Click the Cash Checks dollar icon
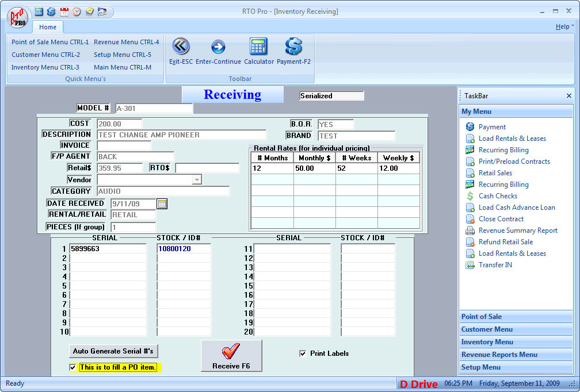The height and width of the screenshot is (392, 580). (x=470, y=196)
